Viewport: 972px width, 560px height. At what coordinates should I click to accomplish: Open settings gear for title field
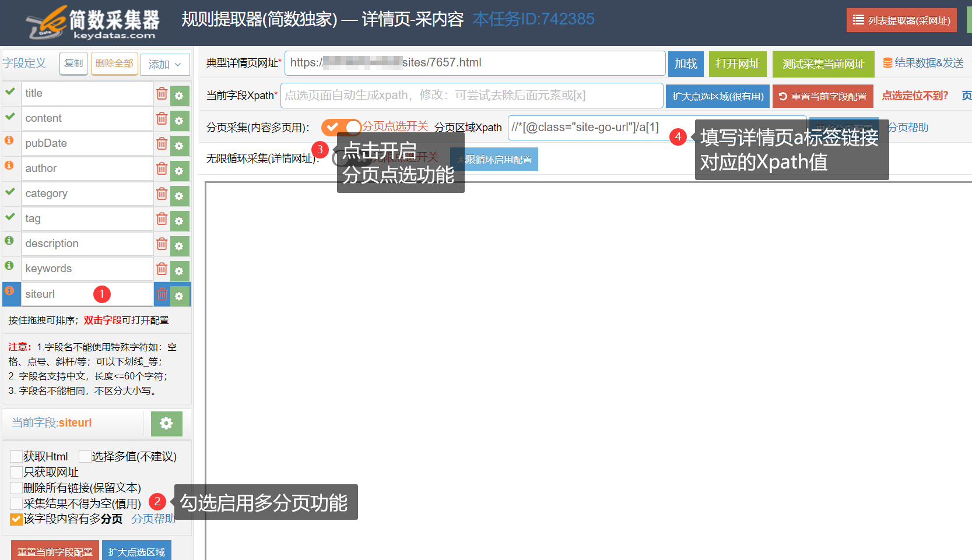pos(180,96)
